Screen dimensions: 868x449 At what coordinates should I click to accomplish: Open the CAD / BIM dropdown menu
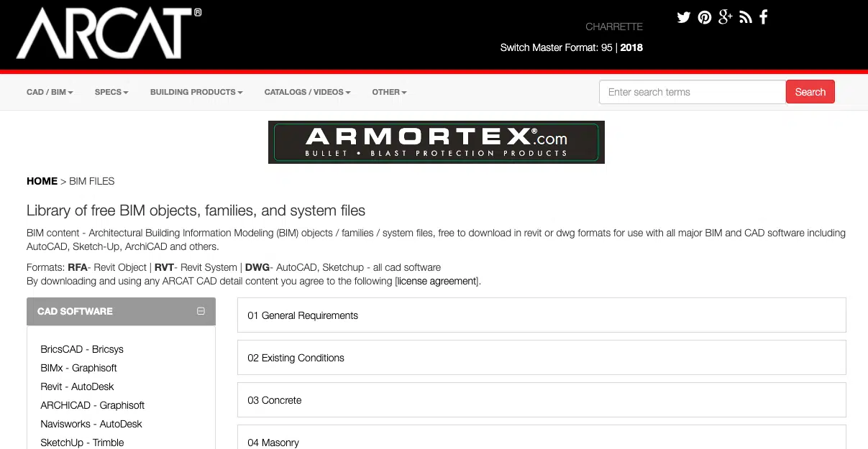[x=49, y=92]
